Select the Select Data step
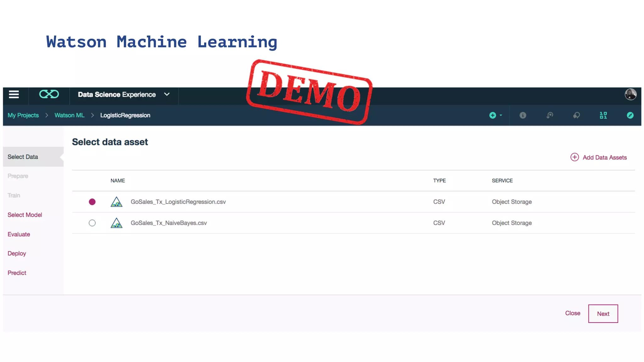This screenshot has height=362, width=644. click(33, 157)
